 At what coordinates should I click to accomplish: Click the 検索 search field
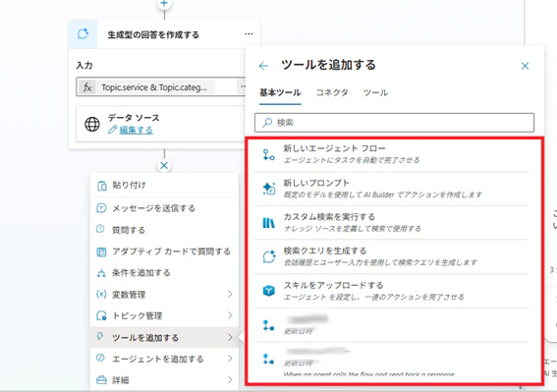[x=394, y=123]
